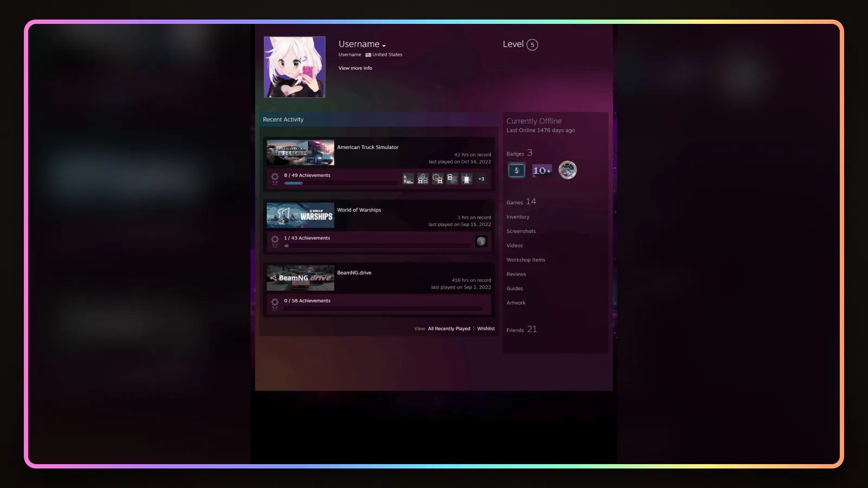The image size is (868, 488).
Task: View the third American Truck Simulator achievement icon
Action: tap(438, 178)
